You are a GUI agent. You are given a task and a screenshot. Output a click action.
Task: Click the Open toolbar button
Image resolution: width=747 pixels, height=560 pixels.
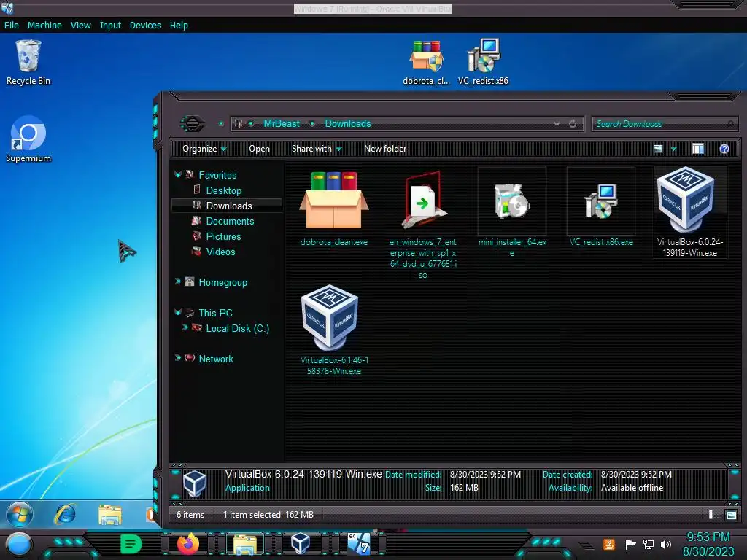click(259, 149)
